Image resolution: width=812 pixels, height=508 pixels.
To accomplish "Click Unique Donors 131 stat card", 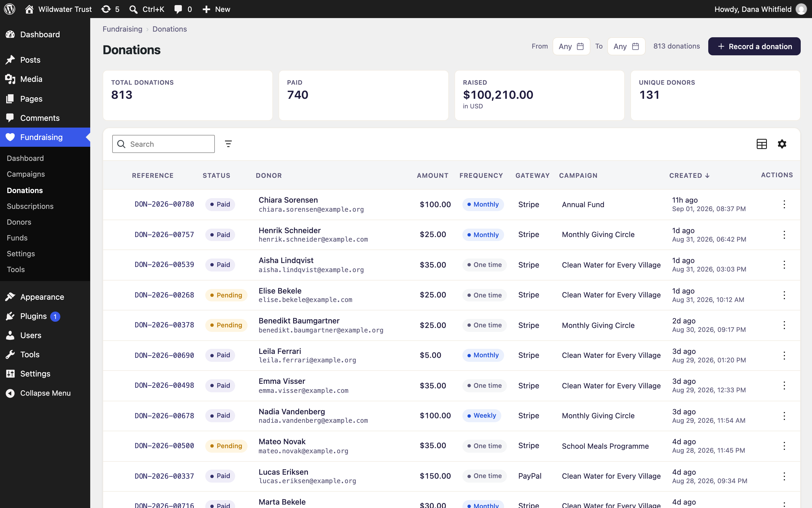I will pos(715,95).
